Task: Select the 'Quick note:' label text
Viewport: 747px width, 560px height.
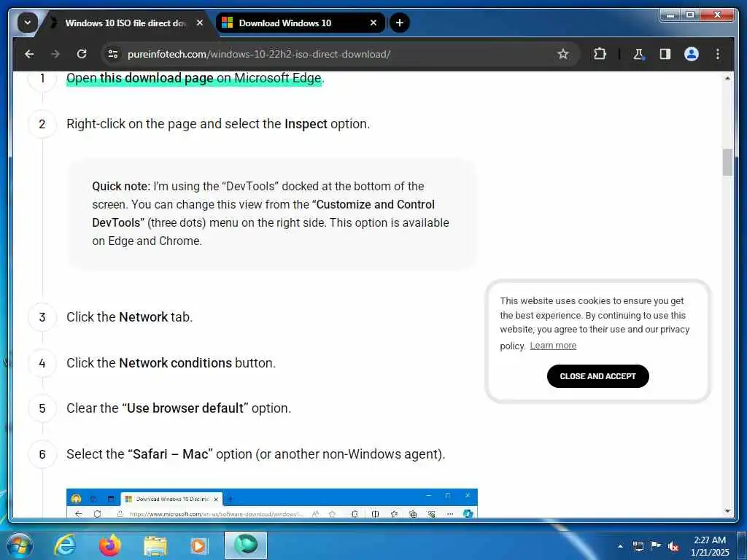Action: click(x=121, y=186)
